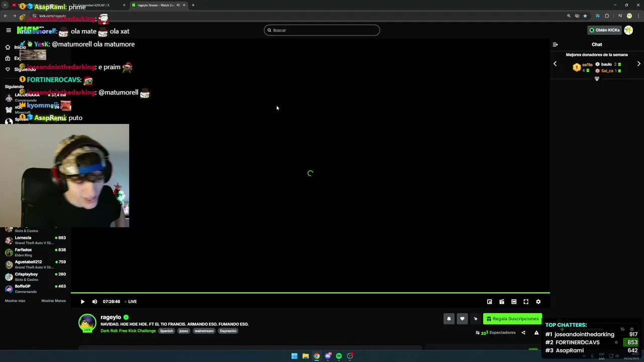Open Dark Roll: Free Kick Challenge category
Viewport: 644px width, 362px height.
tap(128, 331)
